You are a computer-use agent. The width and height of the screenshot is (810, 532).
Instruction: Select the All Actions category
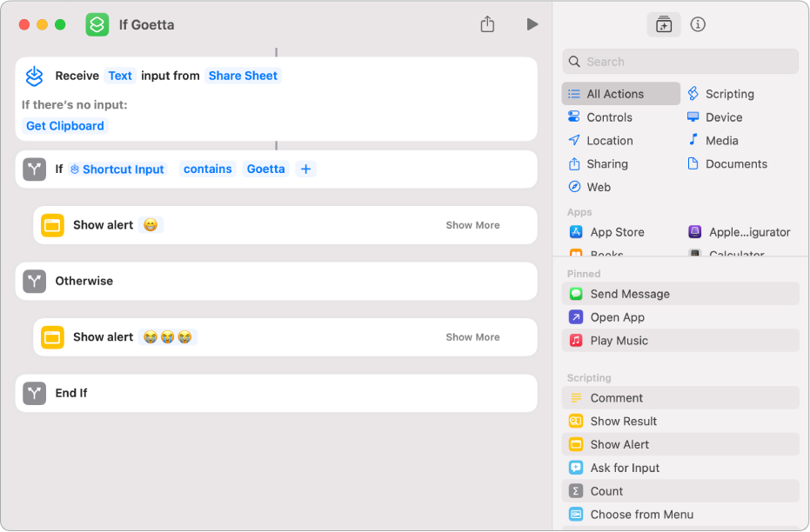point(614,94)
